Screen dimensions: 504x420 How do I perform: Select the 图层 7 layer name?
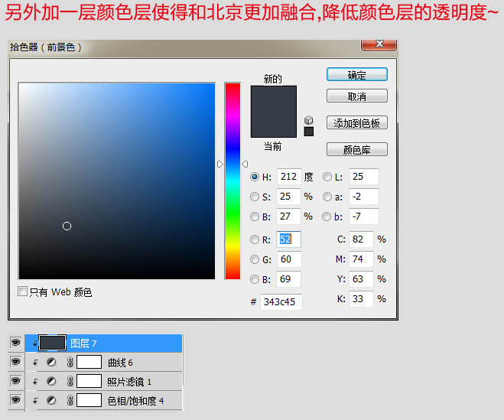pyautogui.click(x=83, y=343)
